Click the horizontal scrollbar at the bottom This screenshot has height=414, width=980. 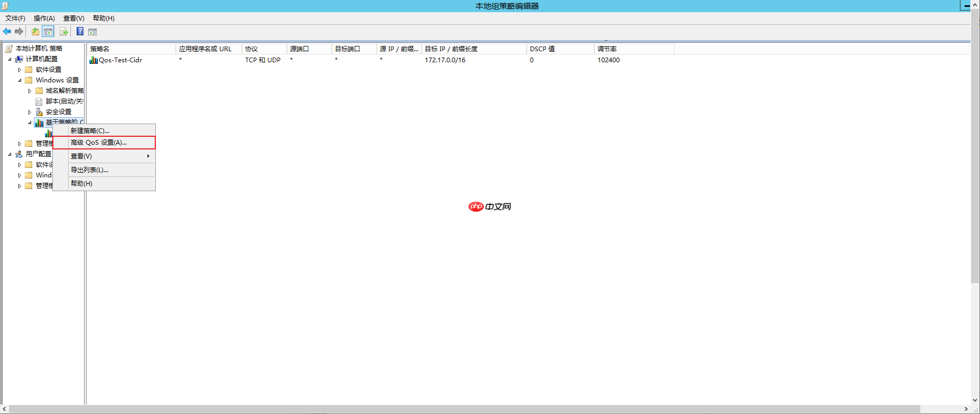click(x=465, y=409)
